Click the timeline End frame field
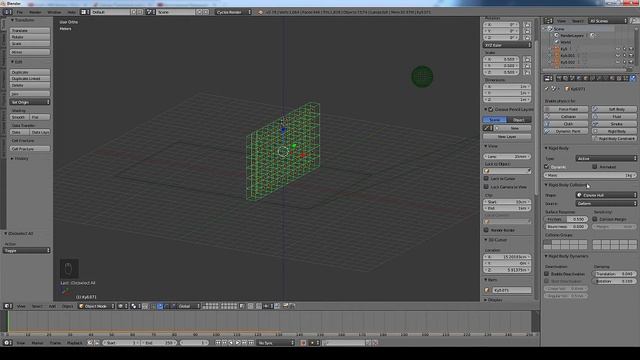The height and width of the screenshot is (360, 640). coord(159,343)
